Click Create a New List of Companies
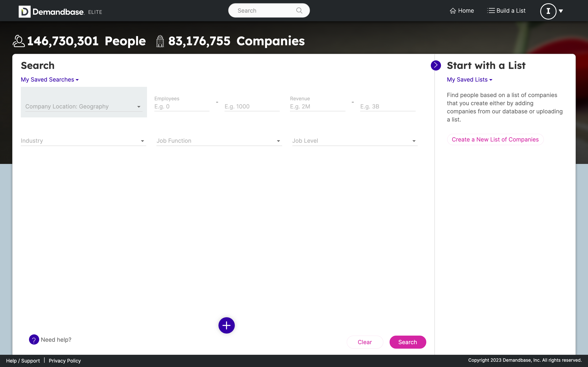This screenshot has width=588, height=367. 495,140
